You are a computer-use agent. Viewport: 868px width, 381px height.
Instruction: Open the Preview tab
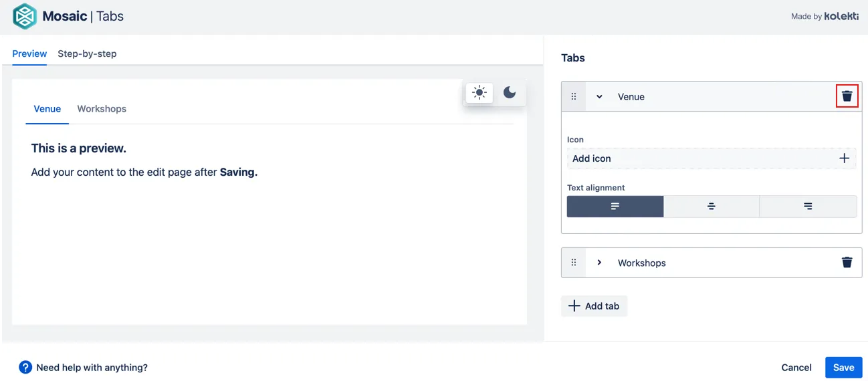[x=29, y=53]
